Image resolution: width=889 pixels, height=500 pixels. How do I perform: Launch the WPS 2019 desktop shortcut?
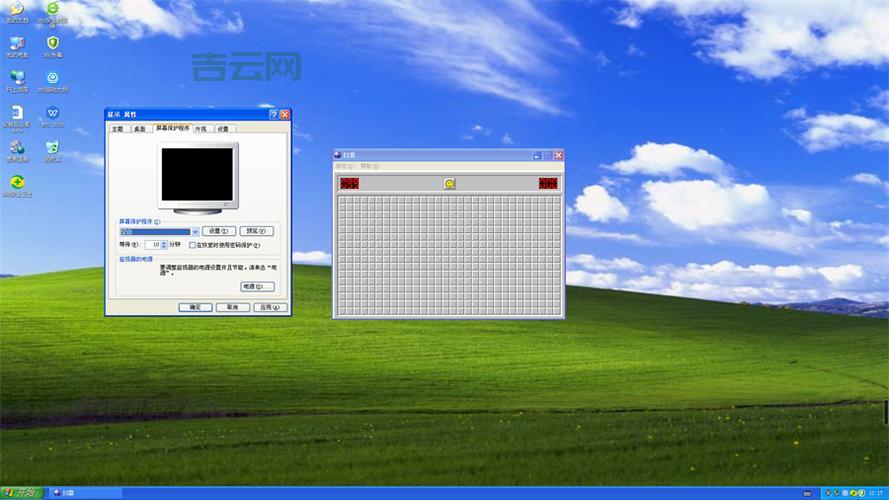(52, 113)
